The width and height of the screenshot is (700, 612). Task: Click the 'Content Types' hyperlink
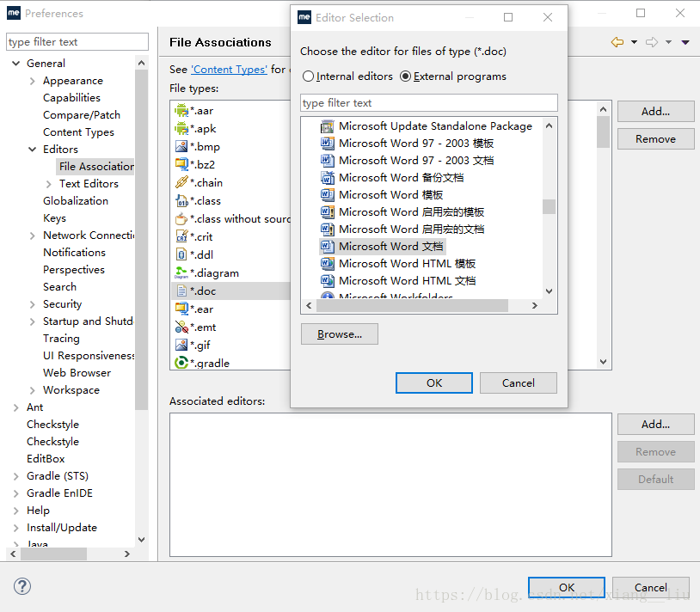click(230, 70)
